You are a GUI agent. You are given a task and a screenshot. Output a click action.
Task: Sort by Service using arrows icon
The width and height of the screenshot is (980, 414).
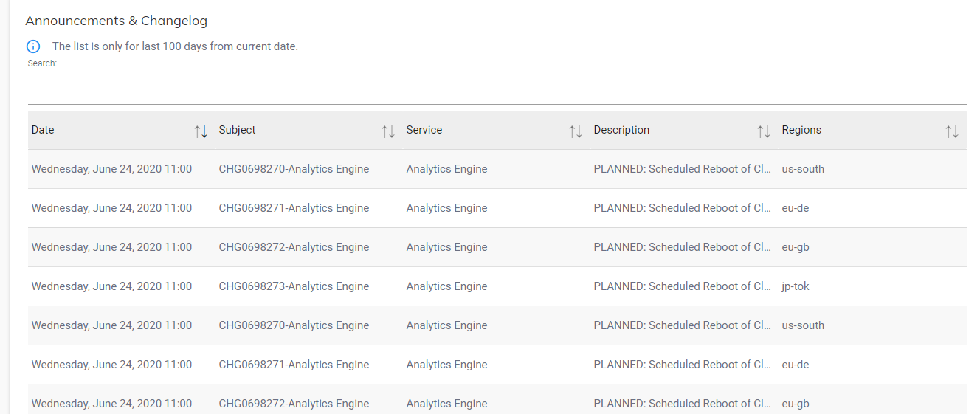(576, 131)
